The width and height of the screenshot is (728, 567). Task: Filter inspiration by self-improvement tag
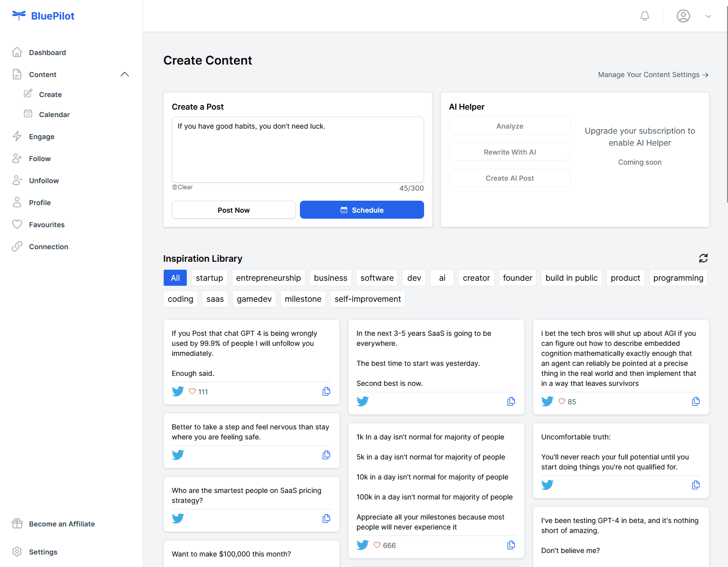[x=368, y=299]
